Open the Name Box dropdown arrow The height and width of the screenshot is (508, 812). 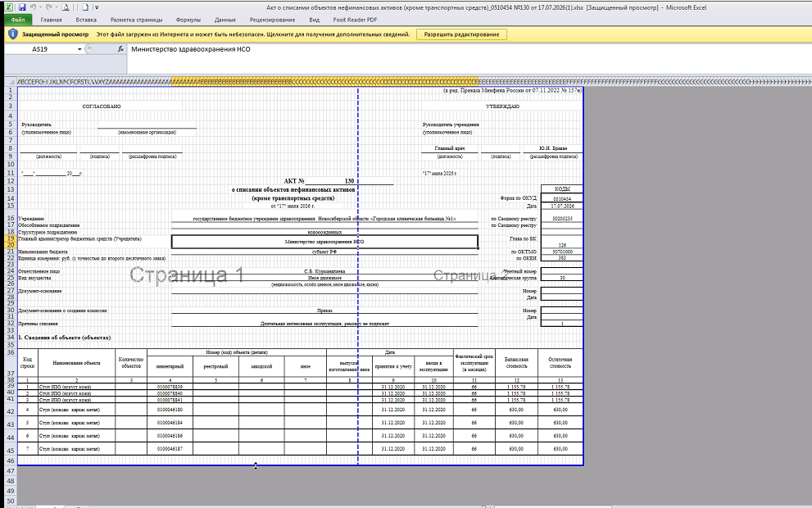79,49
